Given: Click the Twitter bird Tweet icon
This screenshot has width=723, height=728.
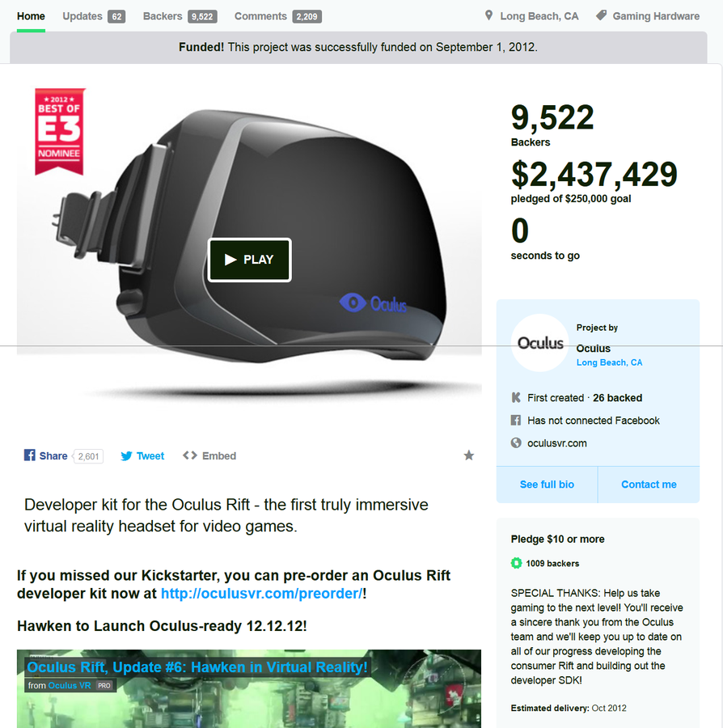Looking at the screenshot, I should [126, 456].
